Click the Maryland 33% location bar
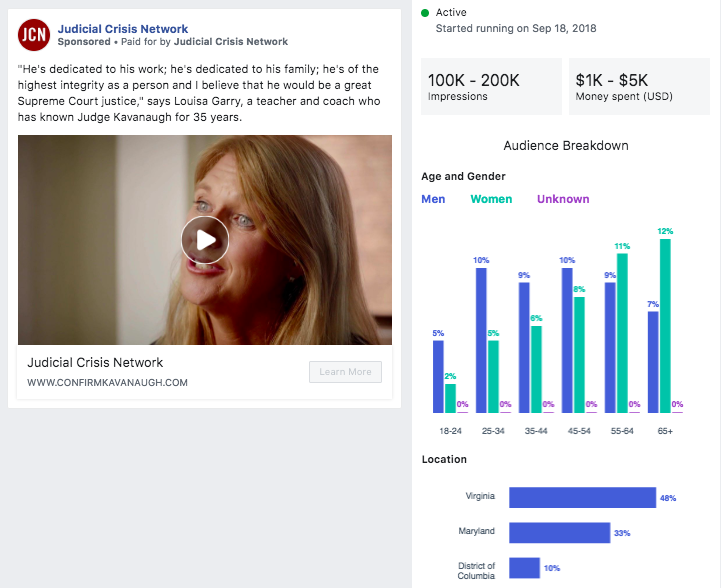 pos(559,532)
